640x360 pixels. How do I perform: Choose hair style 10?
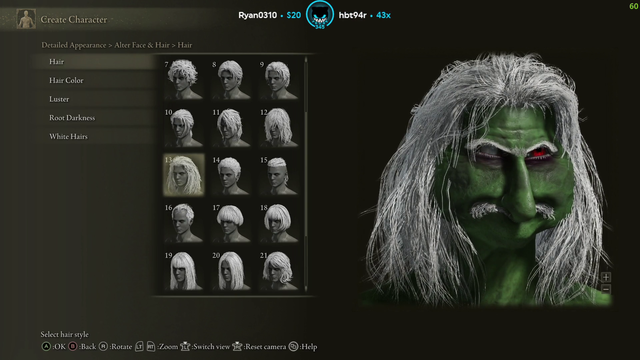[183, 127]
